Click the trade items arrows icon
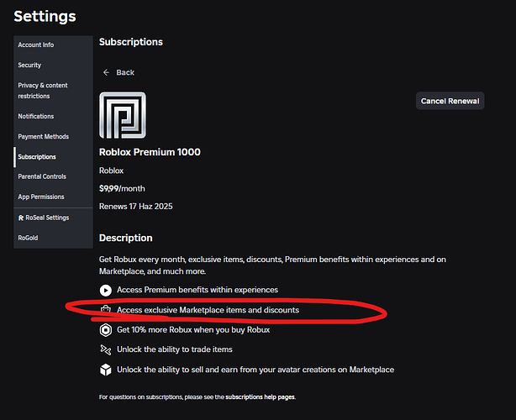The width and height of the screenshot is (516, 420). click(x=106, y=349)
